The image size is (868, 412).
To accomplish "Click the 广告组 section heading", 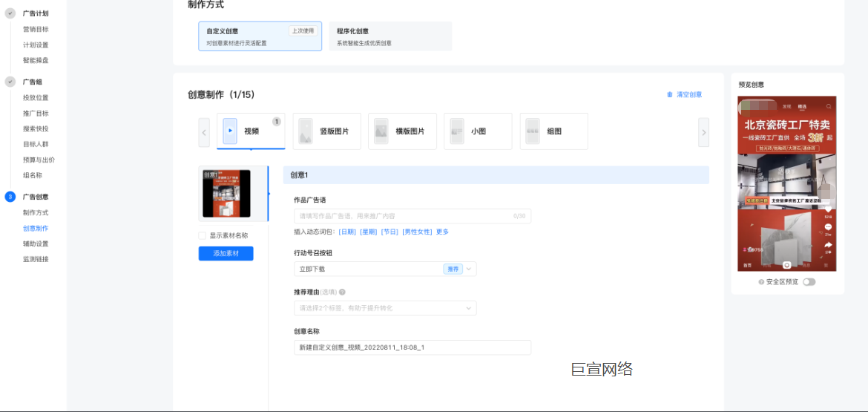I will [32, 82].
